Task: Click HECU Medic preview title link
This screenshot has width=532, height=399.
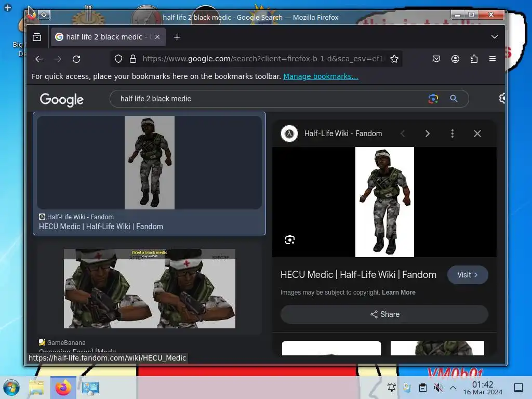Action: 358,274
